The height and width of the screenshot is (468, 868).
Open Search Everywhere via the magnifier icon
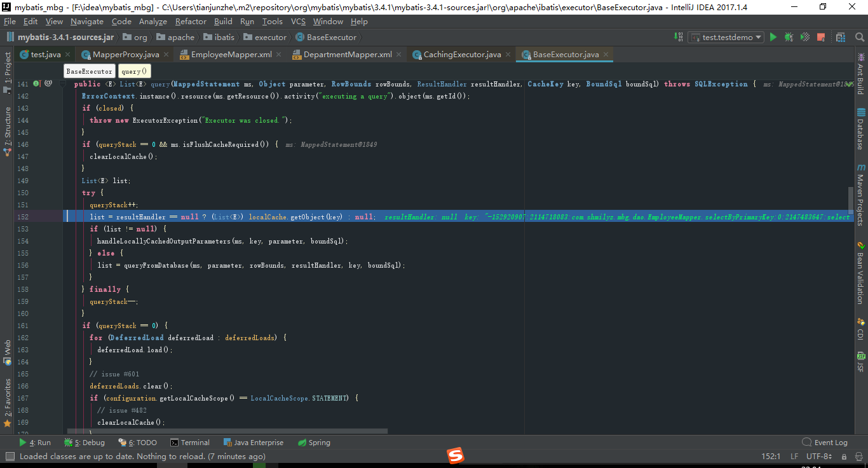860,37
